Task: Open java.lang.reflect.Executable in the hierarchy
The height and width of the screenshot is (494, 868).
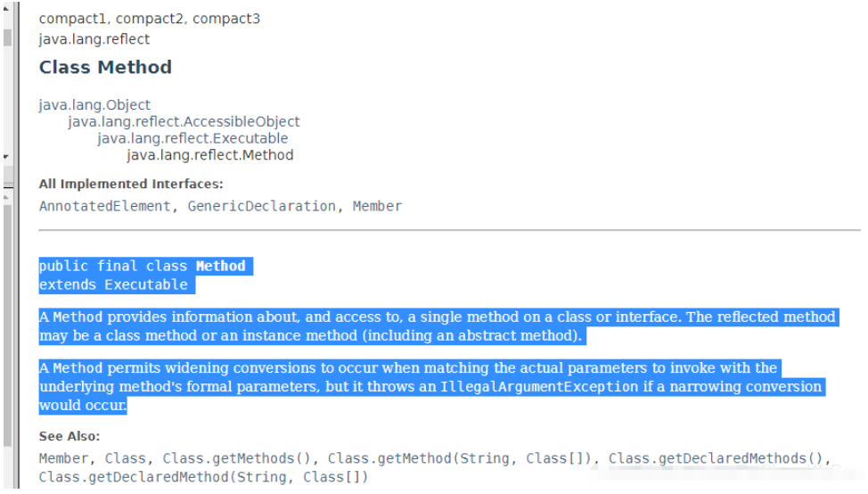Action: click(x=192, y=138)
